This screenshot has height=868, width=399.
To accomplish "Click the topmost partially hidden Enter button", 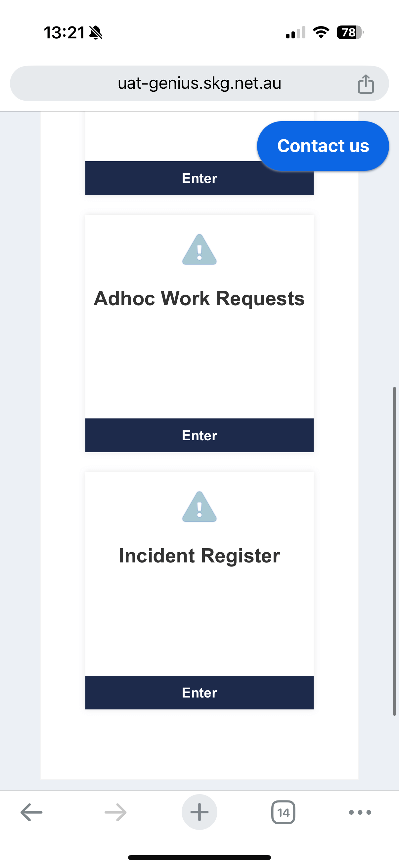I will [x=172, y=178].
